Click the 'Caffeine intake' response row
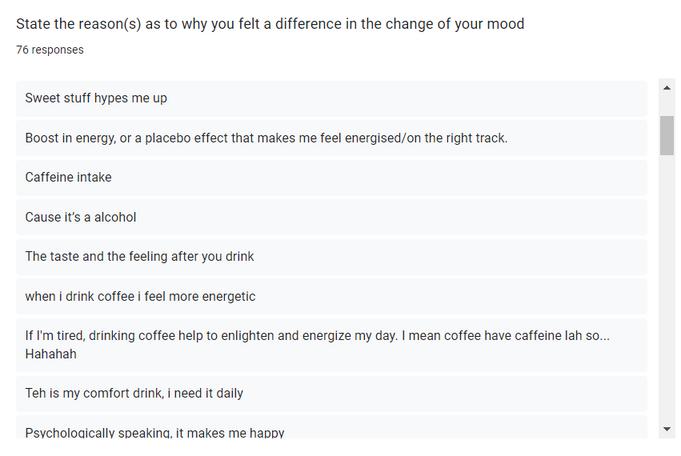Screen dimensions: 681x456 pyautogui.click(x=331, y=177)
